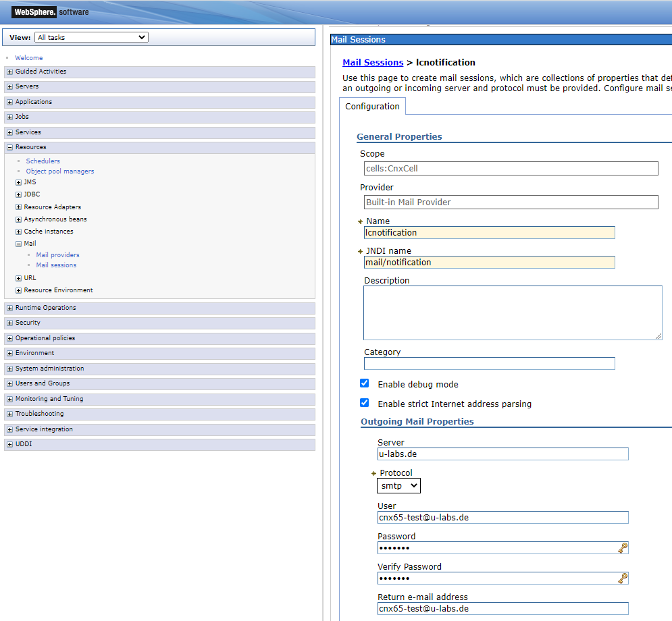Expand Resource Environment node
Image resolution: width=672 pixels, height=621 pixels.
pyautogui.click(x=18, y=290)
